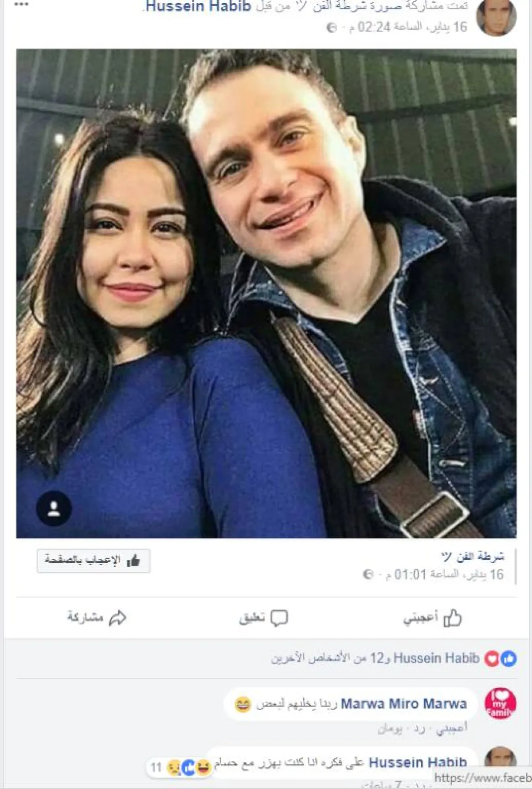The image size is (532, 789).
Task: Reply to Marwa's comment via رد
Action: point(419,729)
